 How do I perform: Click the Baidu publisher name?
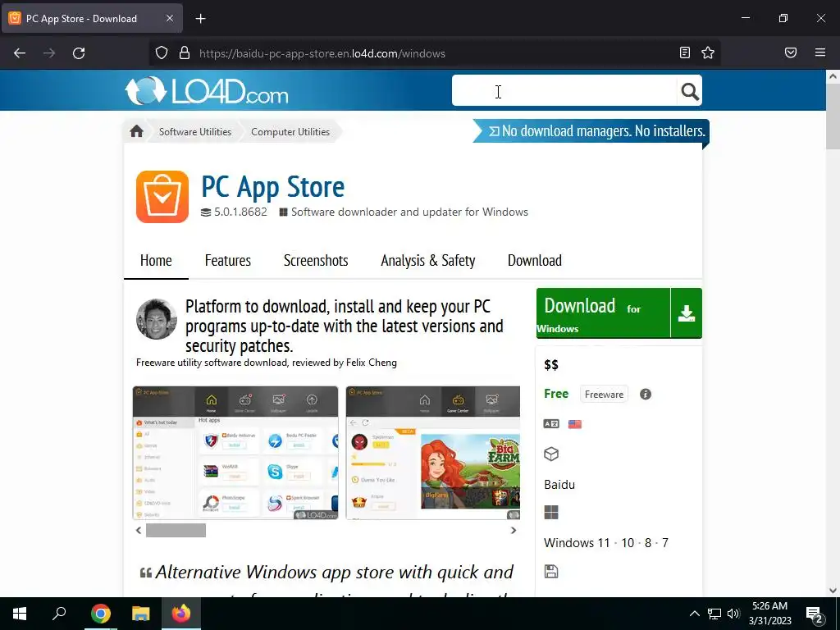559,484
